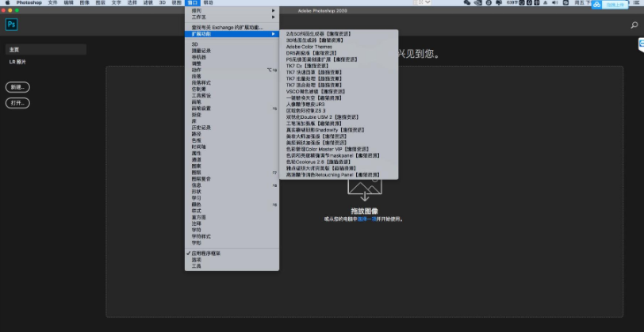Click the volume speaker icon in menu bar
Image resolution: width=644 pixels, height=332 pixels.
pos(555,2)
